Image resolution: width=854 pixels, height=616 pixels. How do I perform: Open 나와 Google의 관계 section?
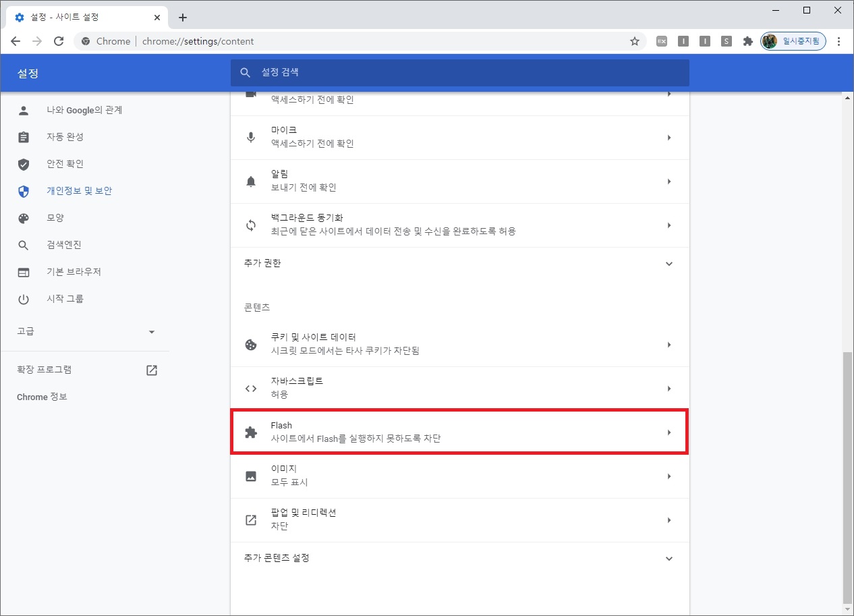pos(85,110)
